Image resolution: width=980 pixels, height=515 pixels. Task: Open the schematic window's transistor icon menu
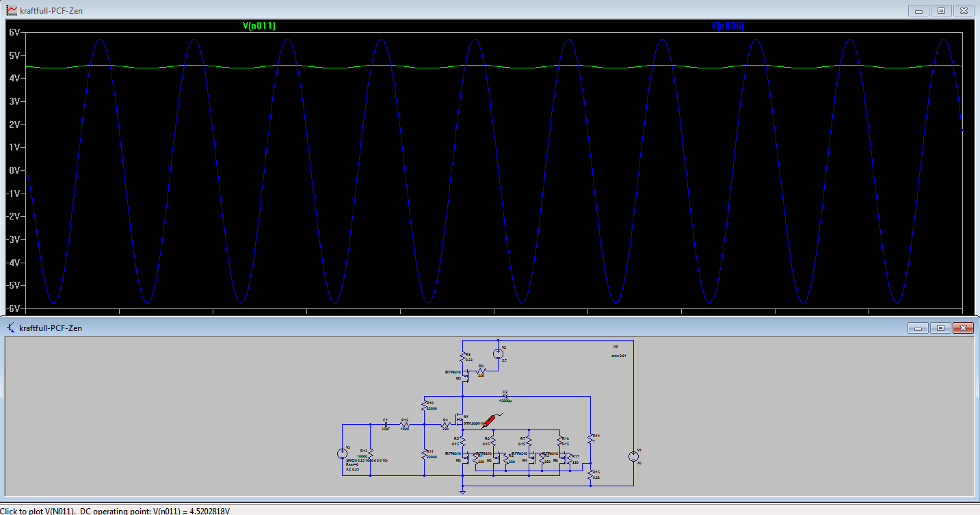10,328
